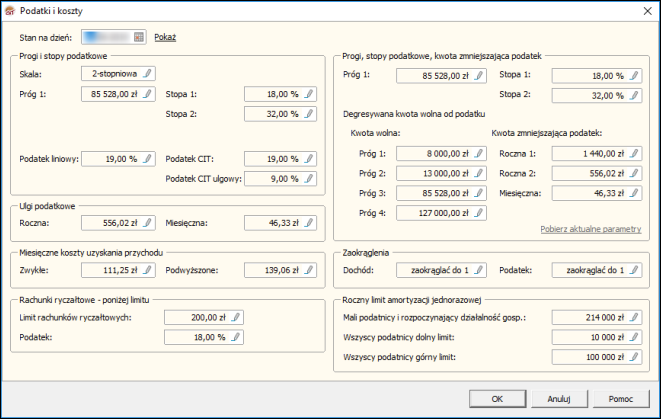Click the Stan na dzień date field

coord(106,37)
